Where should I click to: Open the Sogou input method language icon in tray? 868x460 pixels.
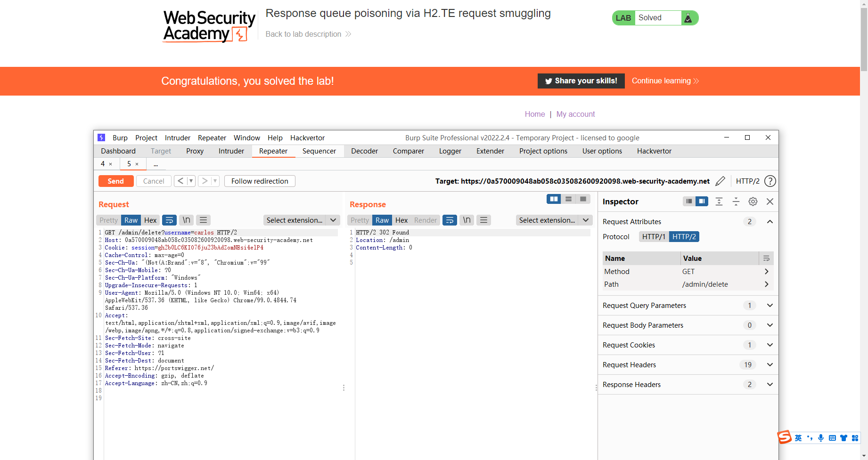tap(798, 438)
